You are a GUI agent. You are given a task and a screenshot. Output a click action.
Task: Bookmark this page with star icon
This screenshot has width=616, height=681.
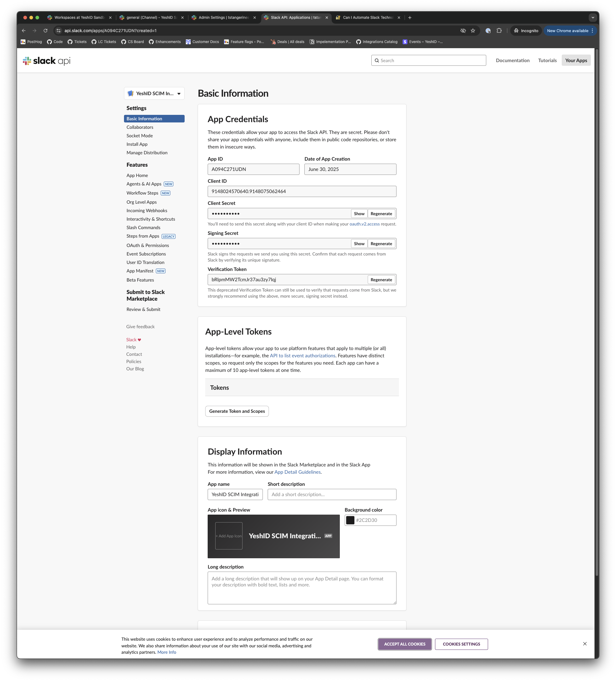[x=473, y=31]
